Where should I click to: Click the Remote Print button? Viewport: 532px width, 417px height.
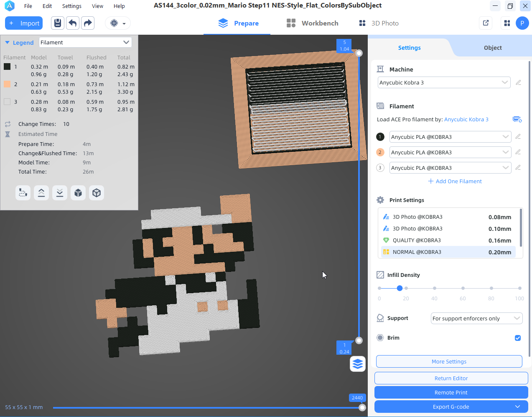pyautogui.click(x=451, y=392)
